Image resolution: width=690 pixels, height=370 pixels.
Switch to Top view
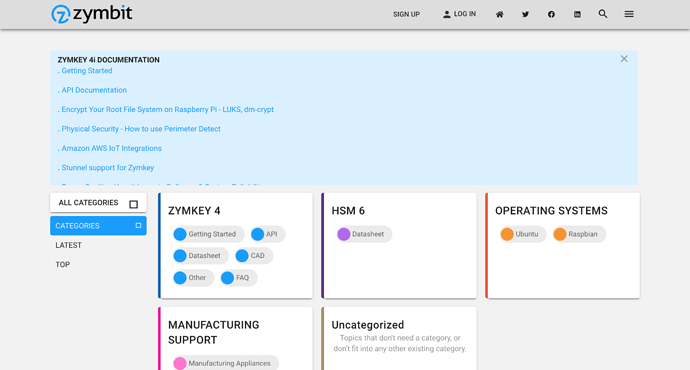[x=62, y=264]
